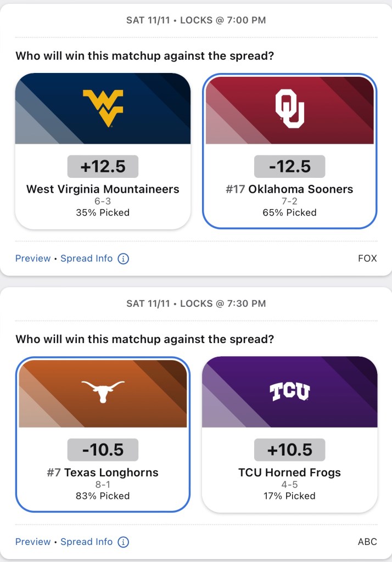Click the West Virginia Mountaineers logo
The height and width of the screenshot is (562, 392).
(x=103, y=108)
